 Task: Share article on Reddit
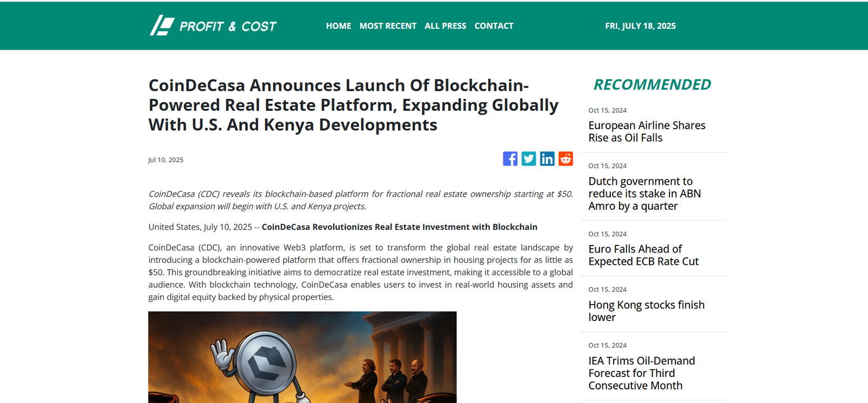point(565,159)
